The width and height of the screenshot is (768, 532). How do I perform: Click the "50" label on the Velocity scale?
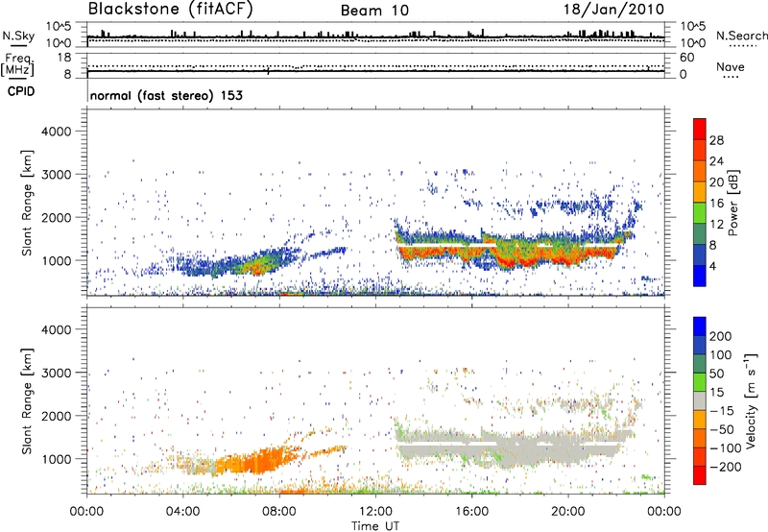coord(716,374)
